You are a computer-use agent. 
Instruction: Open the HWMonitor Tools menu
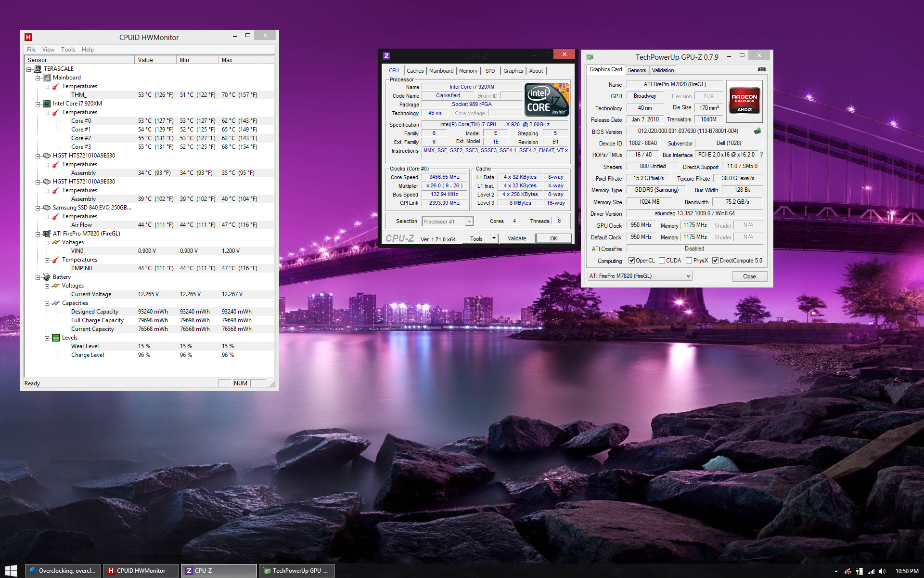[x=68, y=50]
